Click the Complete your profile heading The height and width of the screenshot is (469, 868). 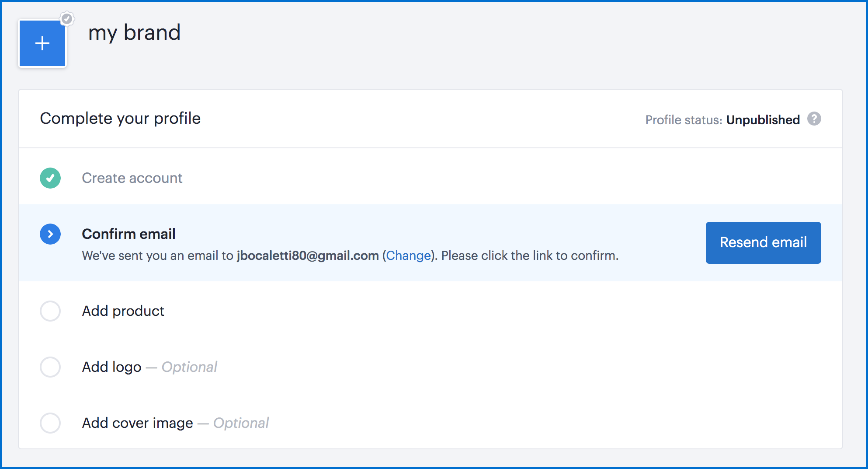(120, 119)
